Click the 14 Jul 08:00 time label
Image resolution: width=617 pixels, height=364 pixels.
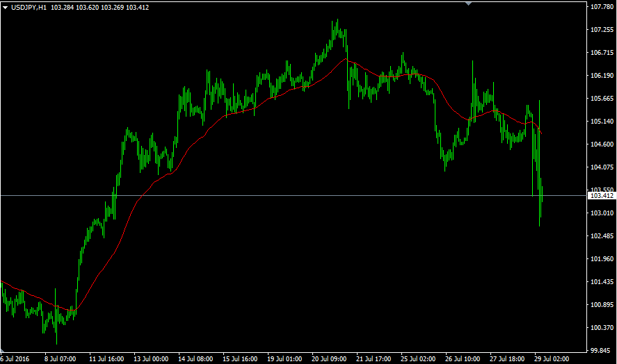(x=195, y=359)
